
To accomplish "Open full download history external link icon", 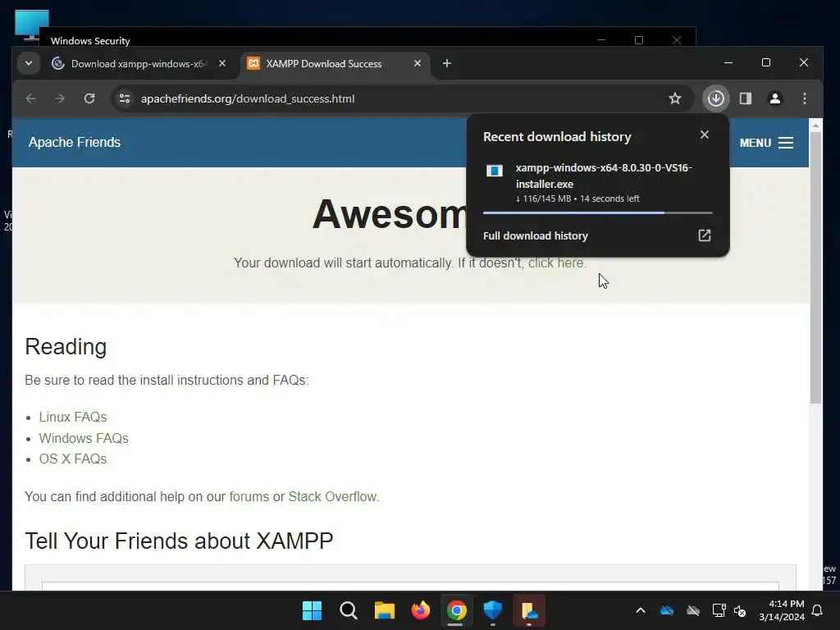I will [705, 235].
